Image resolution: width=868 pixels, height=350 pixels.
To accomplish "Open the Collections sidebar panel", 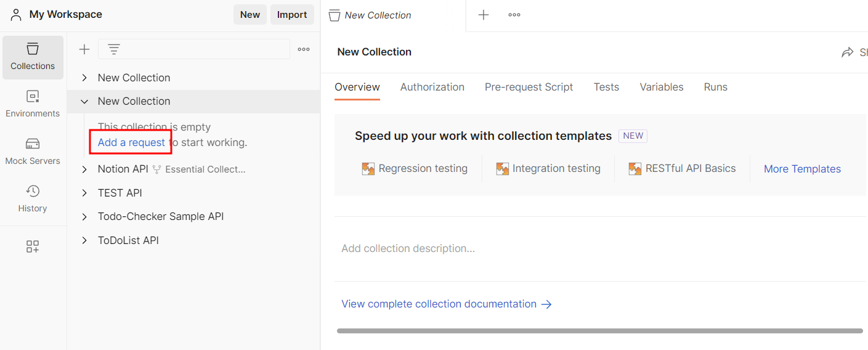I will coord(33,57).
